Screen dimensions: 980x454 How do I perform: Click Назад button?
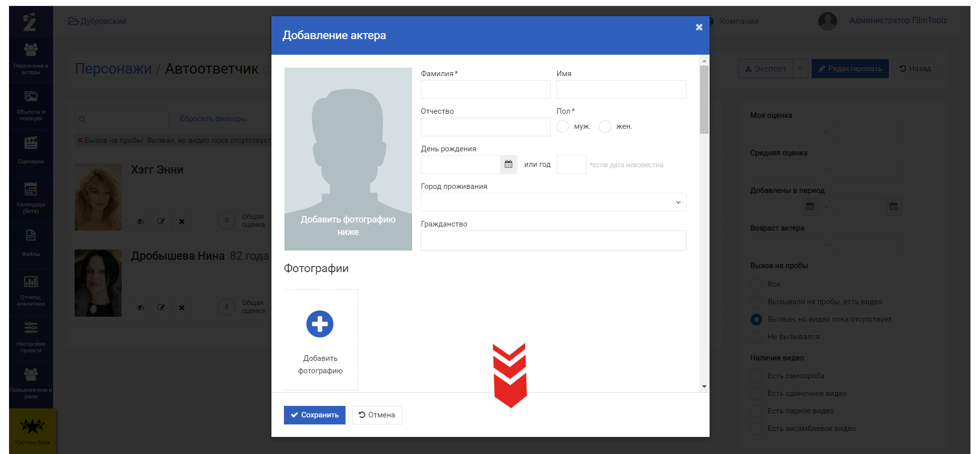click(915, 69)
